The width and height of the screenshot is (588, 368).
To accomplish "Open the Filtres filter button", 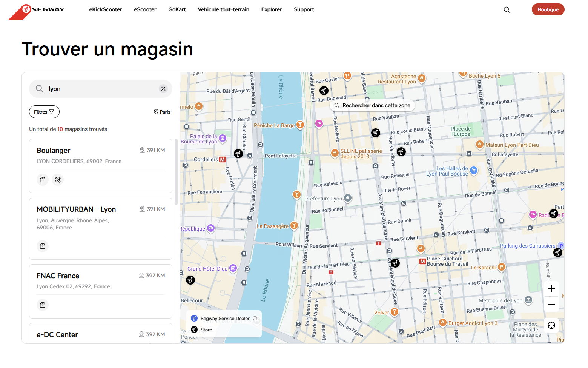I will (44, 112).
